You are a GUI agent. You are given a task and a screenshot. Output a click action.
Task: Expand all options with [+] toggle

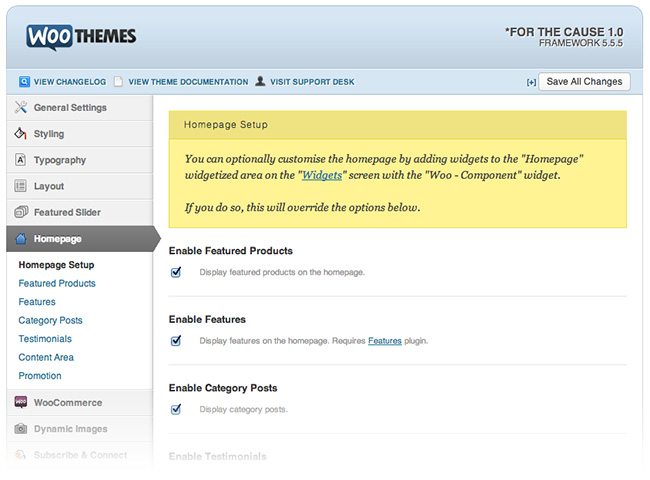point(531,82)
